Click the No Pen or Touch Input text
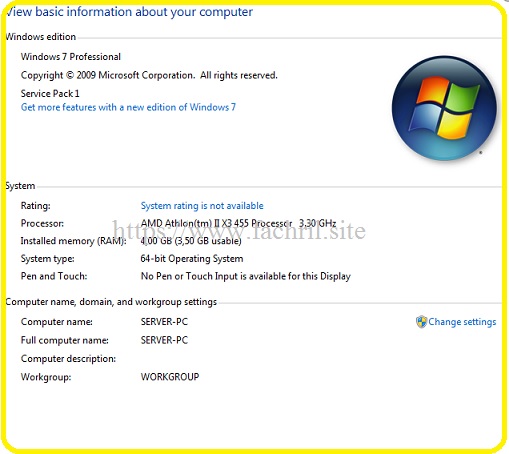 point(246,276)
